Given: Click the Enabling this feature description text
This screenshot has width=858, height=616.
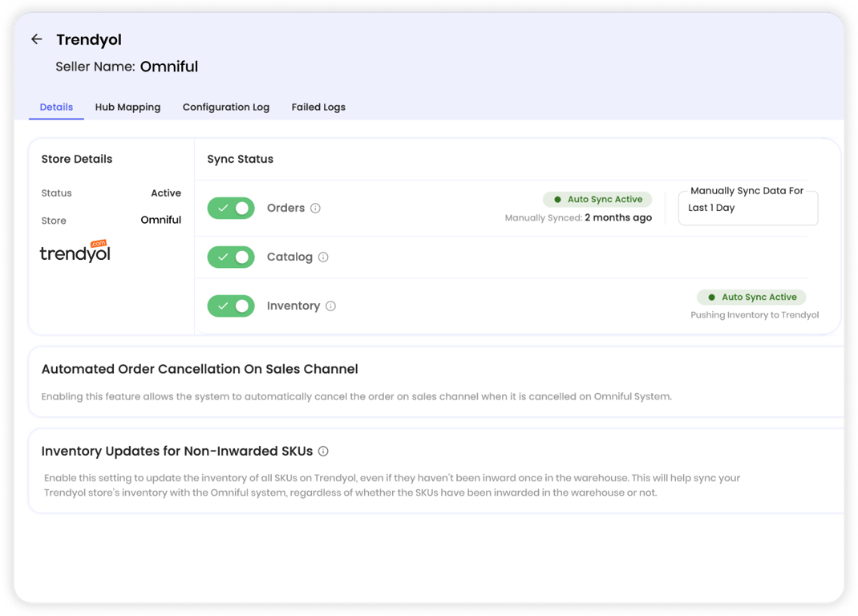Looking at the screenshot, I should tap(357, 396).
